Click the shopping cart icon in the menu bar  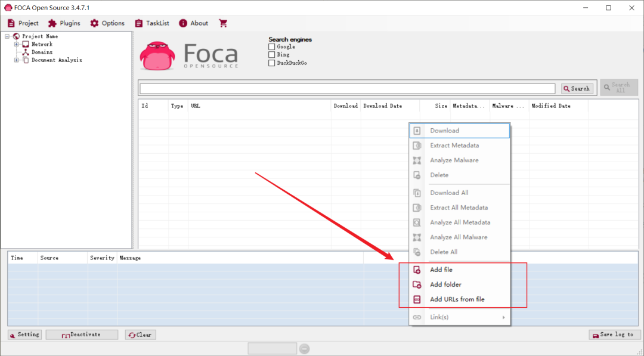(x=223, y=23)
